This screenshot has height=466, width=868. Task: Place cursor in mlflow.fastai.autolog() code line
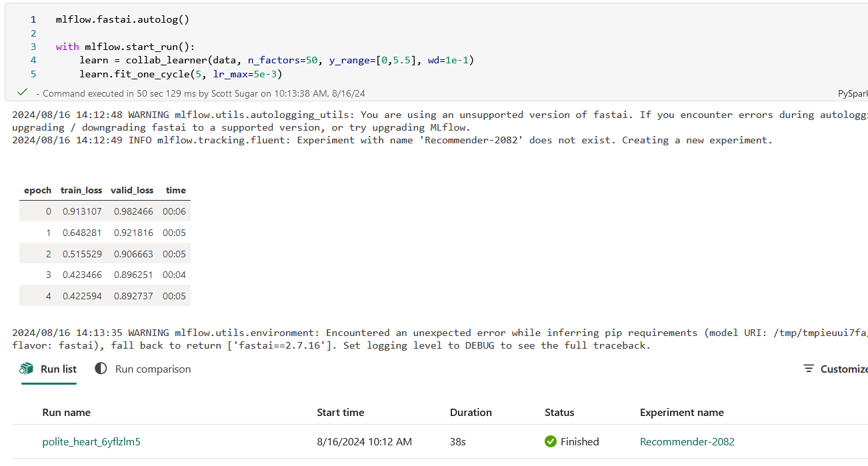pos(123,19)
